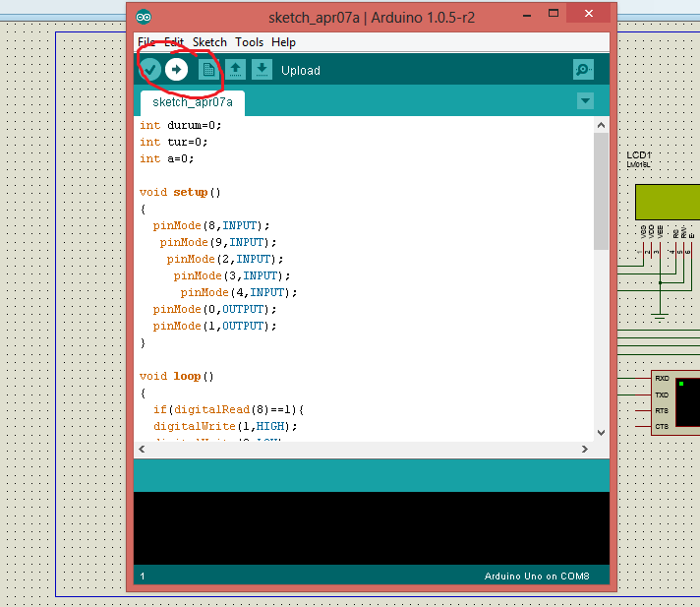Click the line 'pinMode(2,INPUT);'
This screenshot has width=700, height=607.
coord(225,260)
